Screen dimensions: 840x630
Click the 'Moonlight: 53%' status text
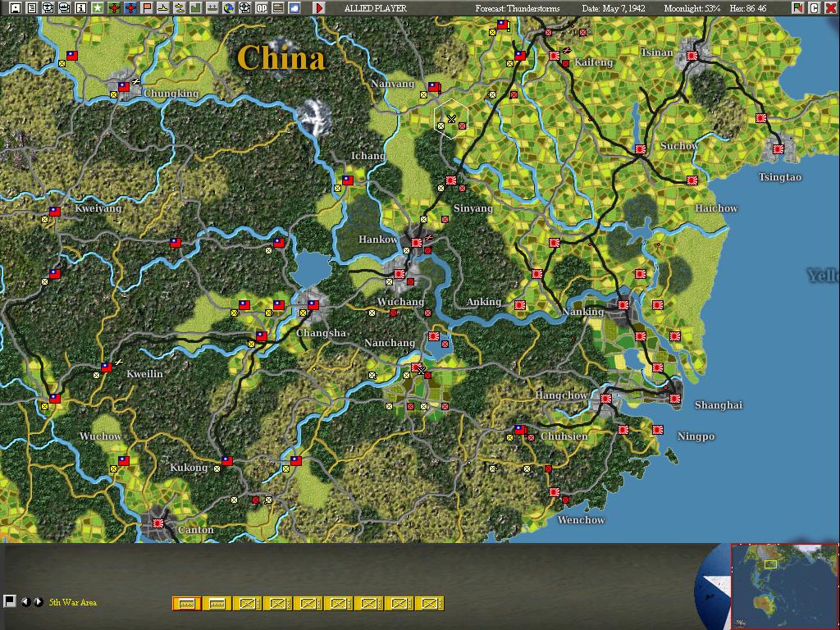point(692,8)
